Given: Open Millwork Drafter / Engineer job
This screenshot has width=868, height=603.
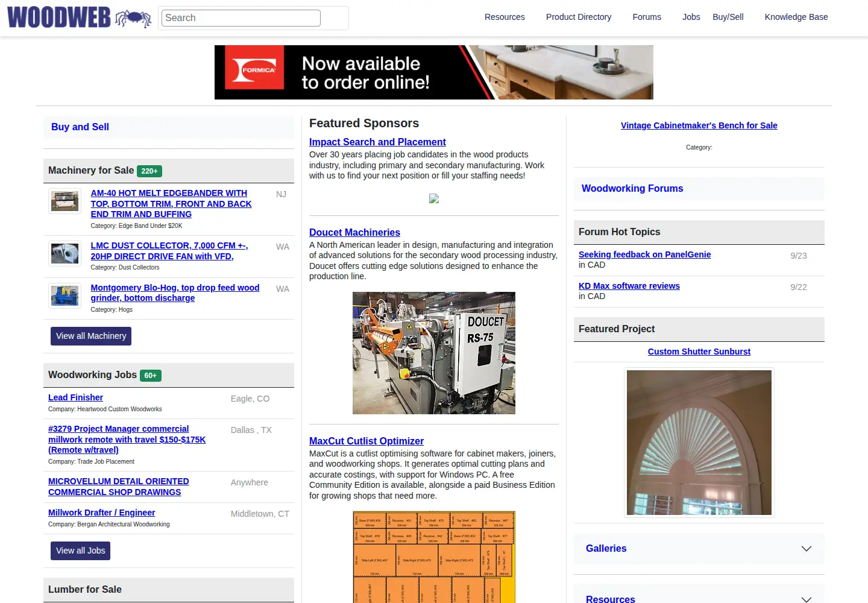Looking at the screenshot, I should click(101, 513).
